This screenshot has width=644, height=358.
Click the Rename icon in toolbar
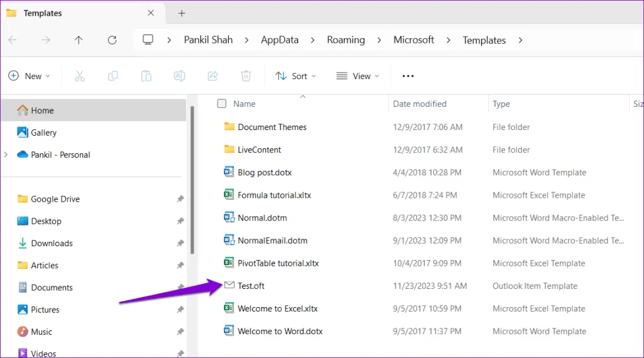[179, 76]
